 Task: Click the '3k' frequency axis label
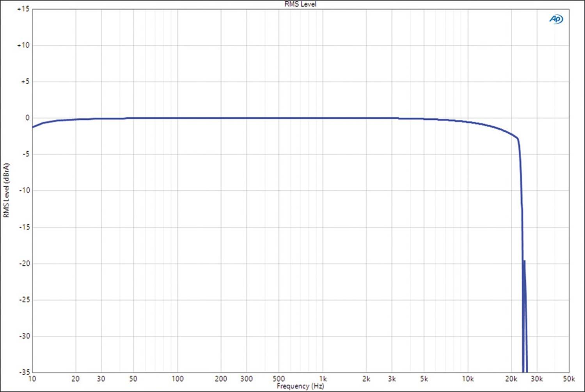pyautogui.click(x=392, y=379)
